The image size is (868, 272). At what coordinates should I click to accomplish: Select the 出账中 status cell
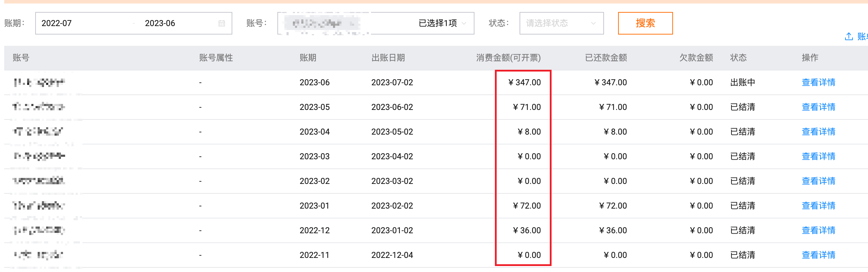coord(743,82)
